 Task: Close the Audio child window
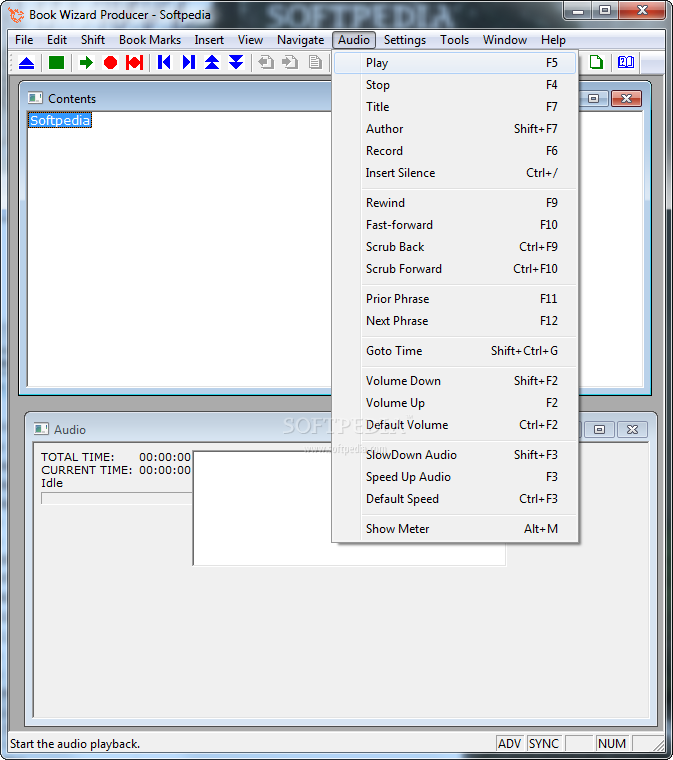point(632,429)
